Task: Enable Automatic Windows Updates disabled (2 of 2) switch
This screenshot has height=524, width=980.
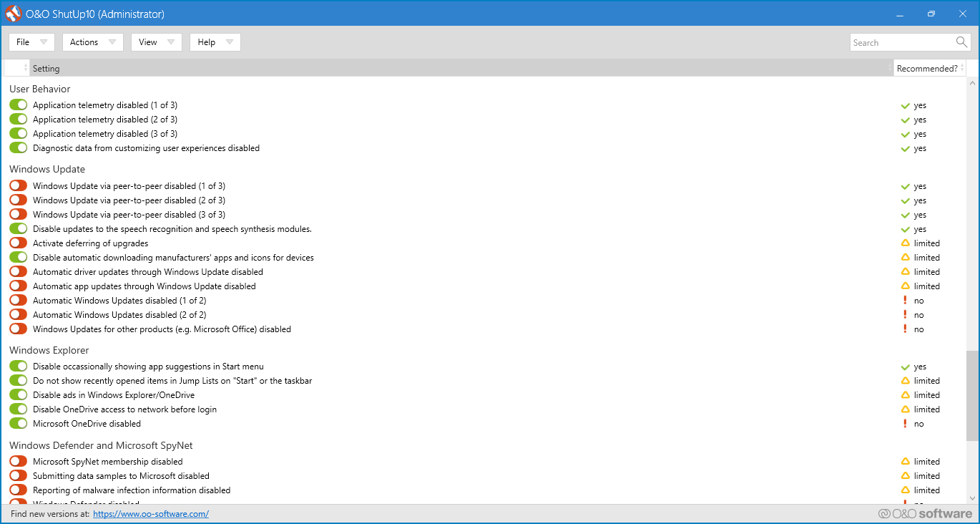Action: point(19,315)
